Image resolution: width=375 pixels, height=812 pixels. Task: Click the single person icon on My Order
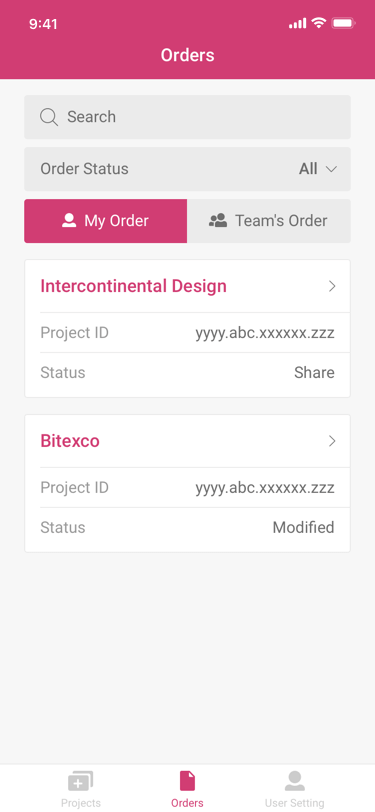coord(69,221)
